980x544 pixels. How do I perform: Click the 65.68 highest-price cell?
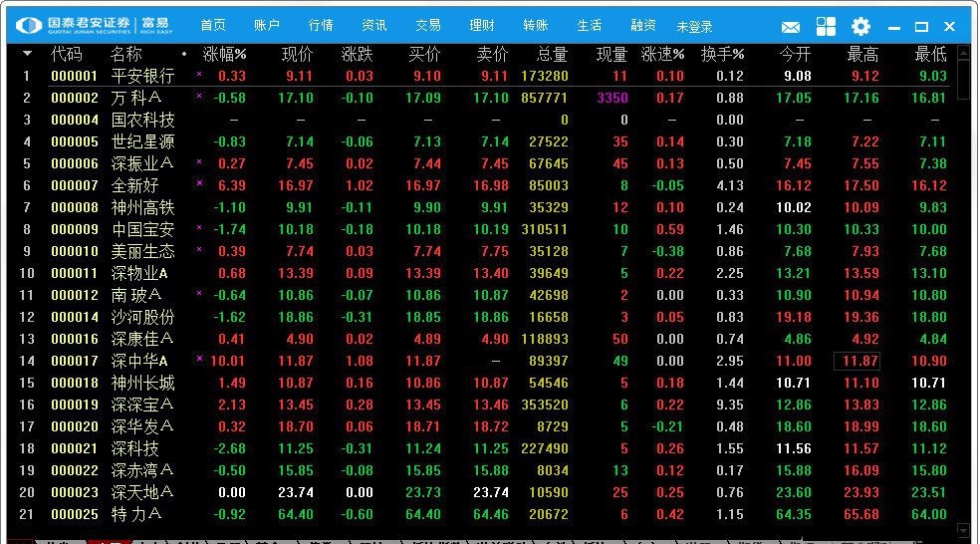pos(861,515)
